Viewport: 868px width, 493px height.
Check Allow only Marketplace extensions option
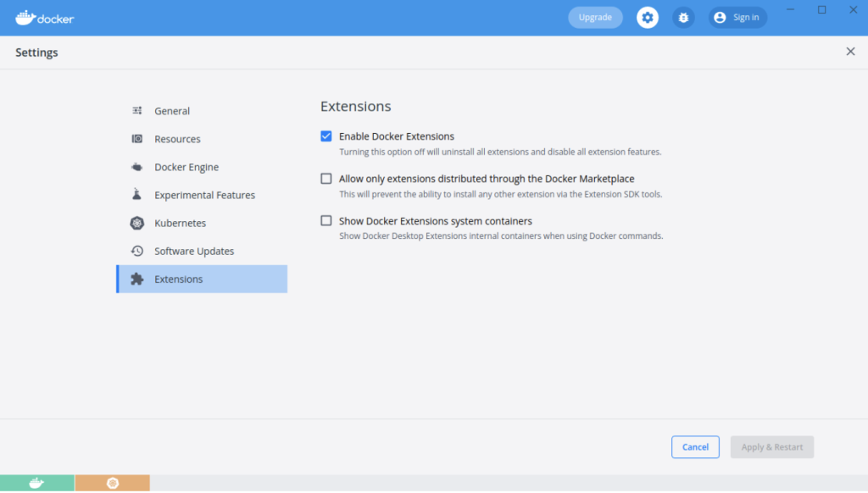[x=326, y=179]
